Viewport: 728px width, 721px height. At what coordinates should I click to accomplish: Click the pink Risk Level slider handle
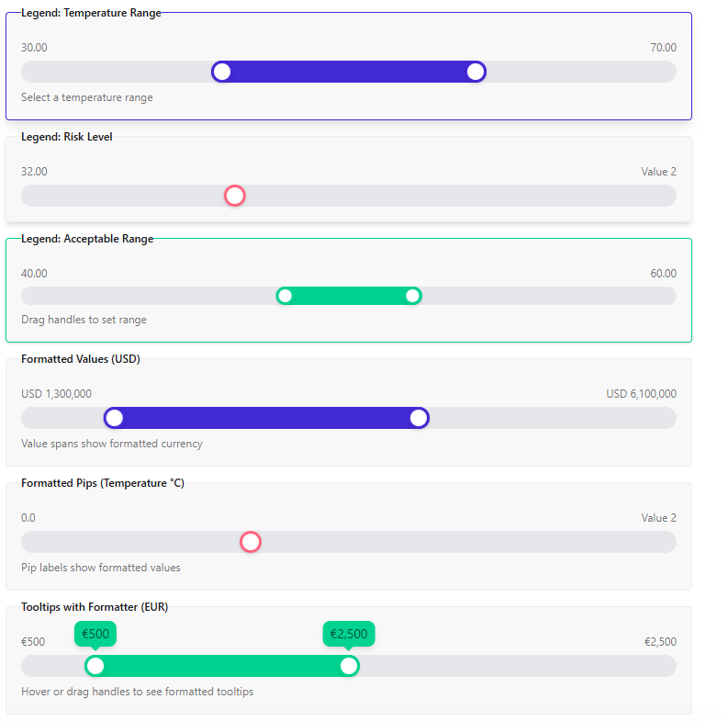[x=235, y=196]
